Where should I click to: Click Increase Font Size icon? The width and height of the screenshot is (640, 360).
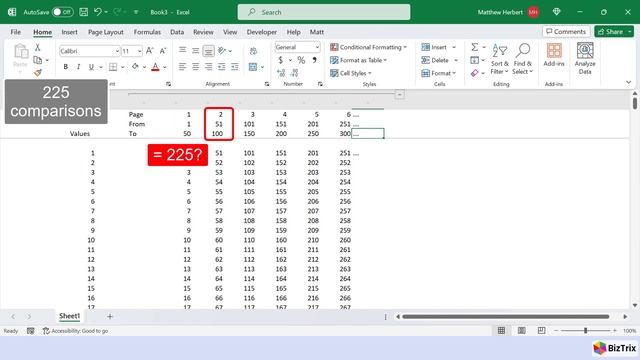click(x=150, y=51)
